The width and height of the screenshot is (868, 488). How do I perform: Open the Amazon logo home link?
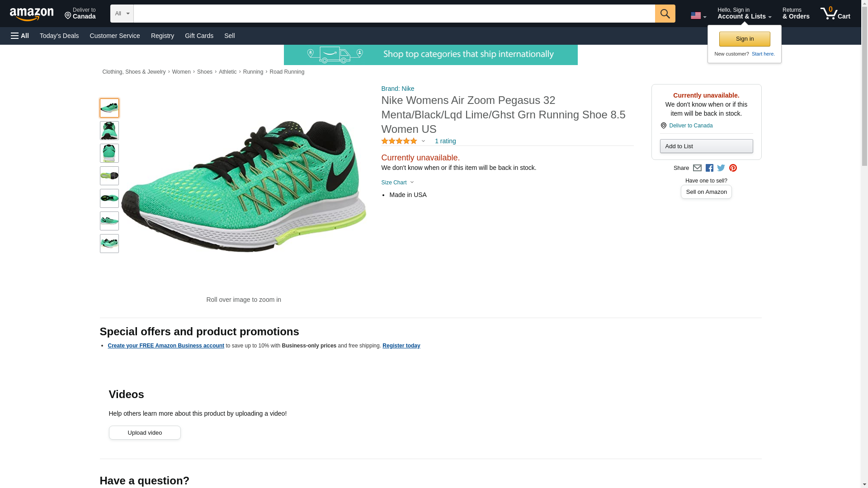(32, 14)
